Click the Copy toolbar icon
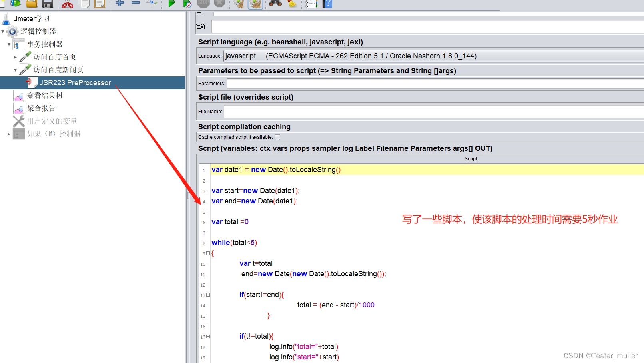This screenshot has width=644, height=363. click(84, 4)
